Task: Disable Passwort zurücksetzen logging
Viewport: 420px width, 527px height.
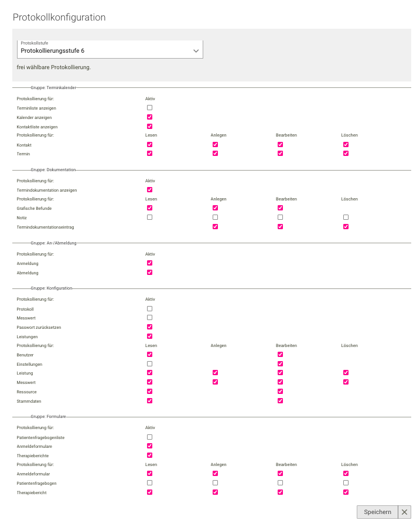Action: coord(149,327)
